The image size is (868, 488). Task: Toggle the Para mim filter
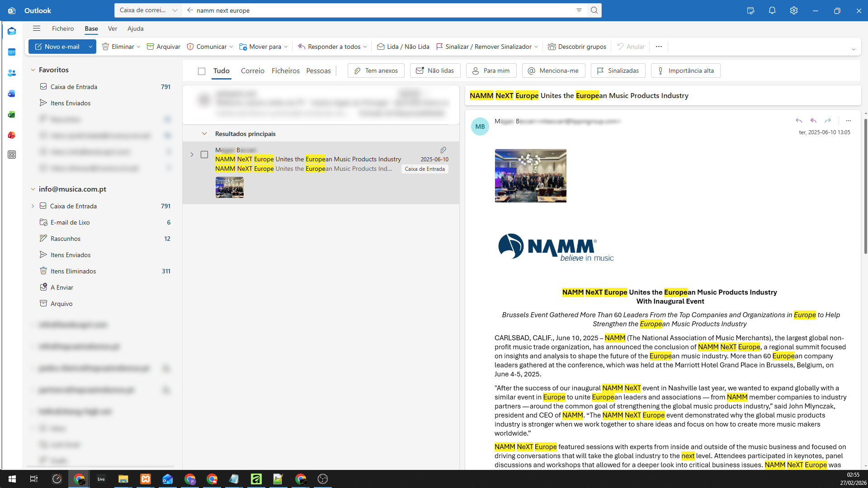coord(491,70)
